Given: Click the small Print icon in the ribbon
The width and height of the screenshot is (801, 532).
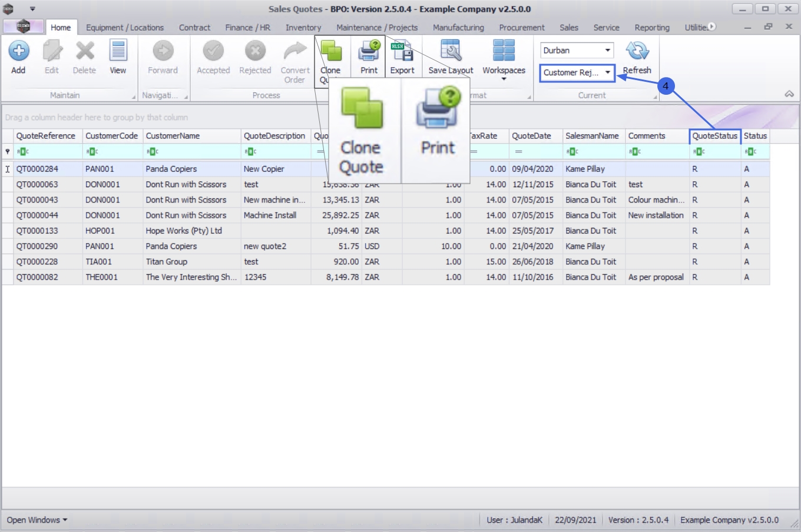Looking at the screenshot, I should [x=369, y=51].
